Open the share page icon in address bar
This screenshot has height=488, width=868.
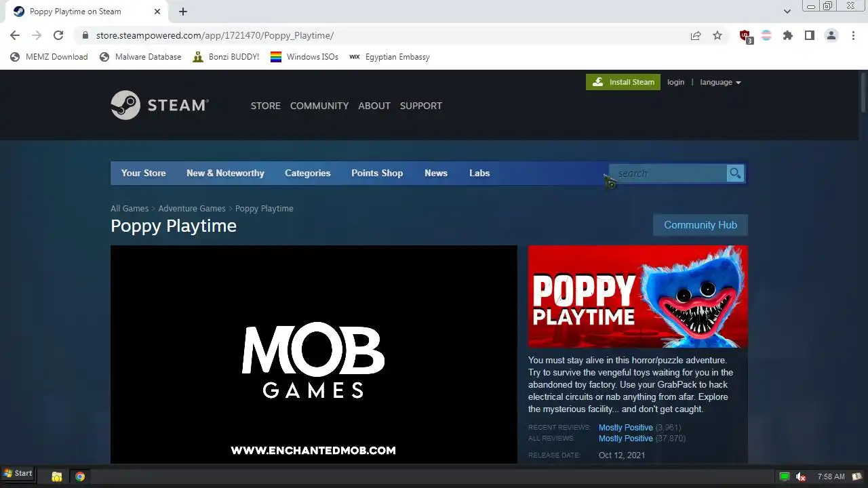(x=696, y=35)
